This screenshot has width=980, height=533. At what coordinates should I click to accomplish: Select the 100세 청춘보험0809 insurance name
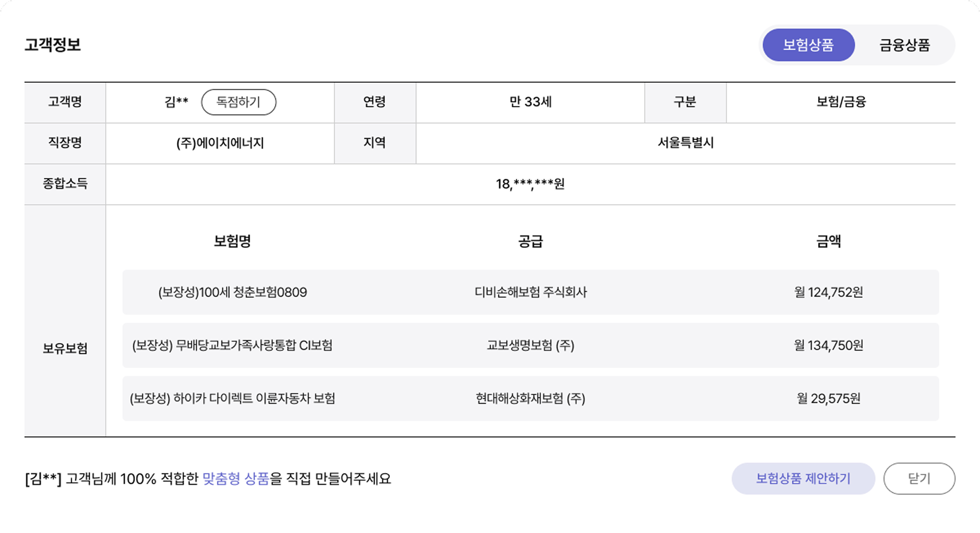233,292
